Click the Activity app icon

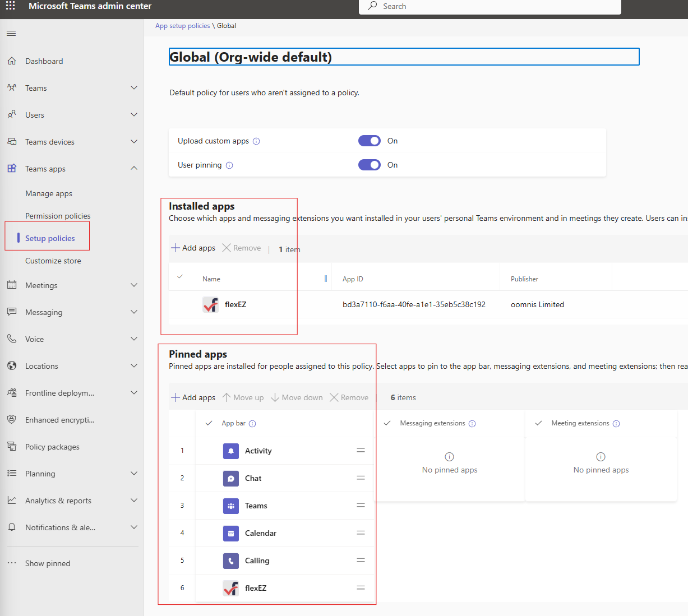point(231,451)
